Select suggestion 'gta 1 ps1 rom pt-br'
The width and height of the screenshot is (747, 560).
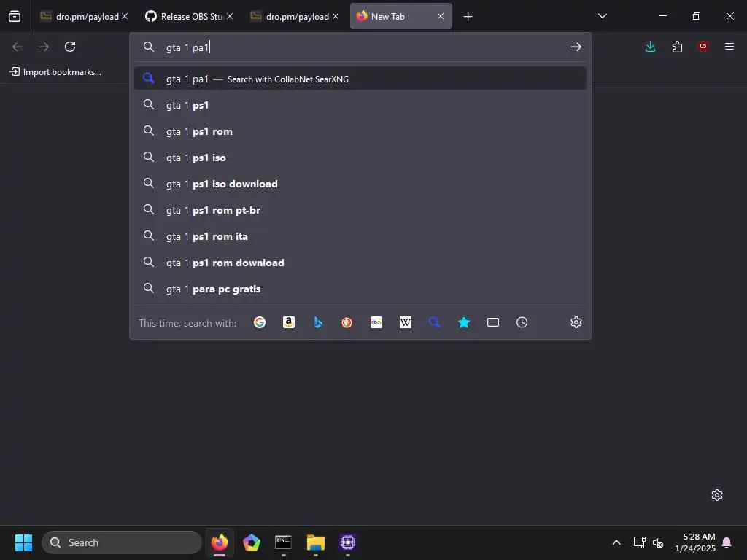pyautogui.click(x=360, y=209)
